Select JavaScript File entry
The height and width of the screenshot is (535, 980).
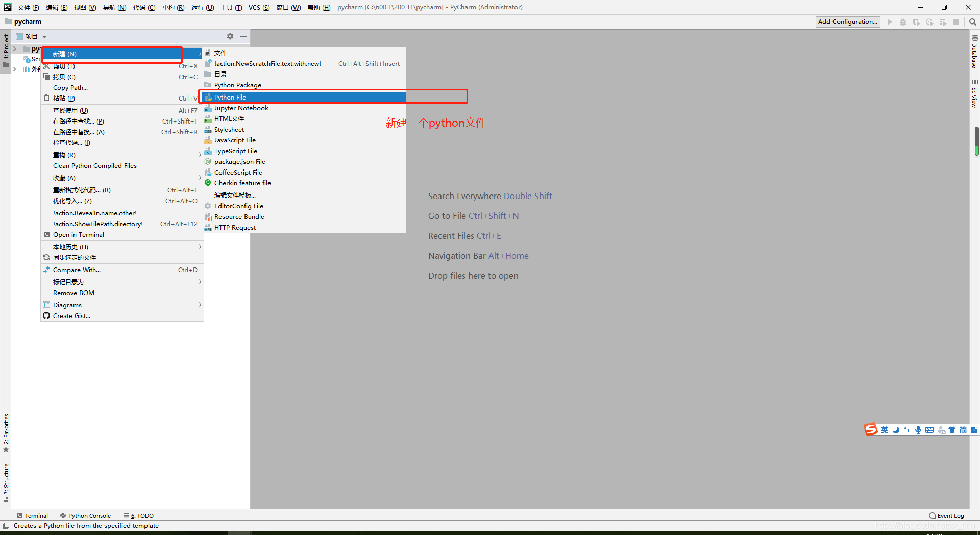tap(304, 140)
